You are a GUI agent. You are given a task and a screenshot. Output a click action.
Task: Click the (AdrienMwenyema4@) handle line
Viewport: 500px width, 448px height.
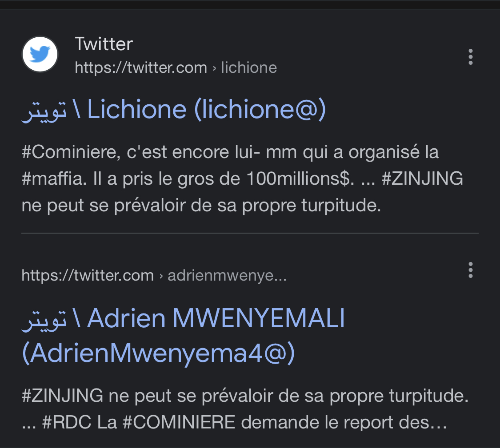click(159, 353)
